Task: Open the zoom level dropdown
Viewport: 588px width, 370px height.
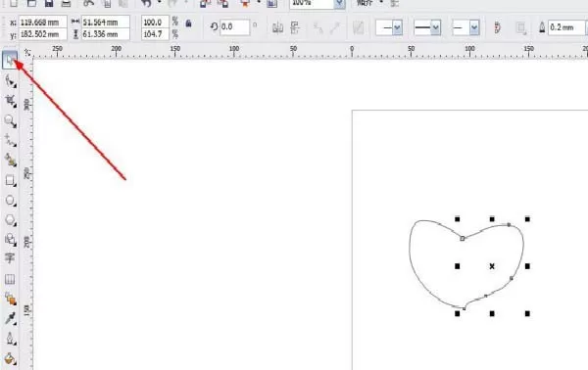Action: click(339, 3)
